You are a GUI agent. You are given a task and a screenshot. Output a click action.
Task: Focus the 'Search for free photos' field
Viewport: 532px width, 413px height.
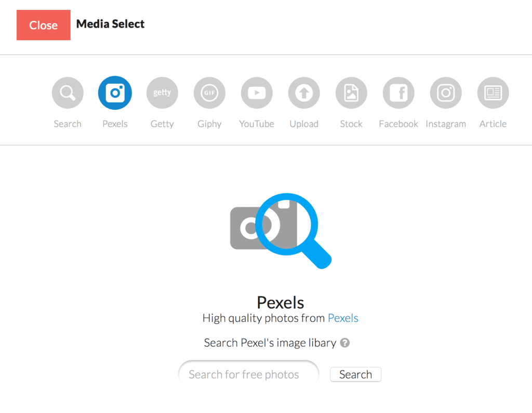pos(249,374)
